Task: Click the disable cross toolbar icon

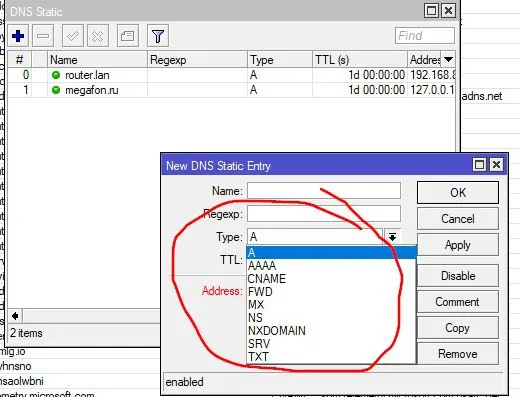Action: click(x=98, y=36)
